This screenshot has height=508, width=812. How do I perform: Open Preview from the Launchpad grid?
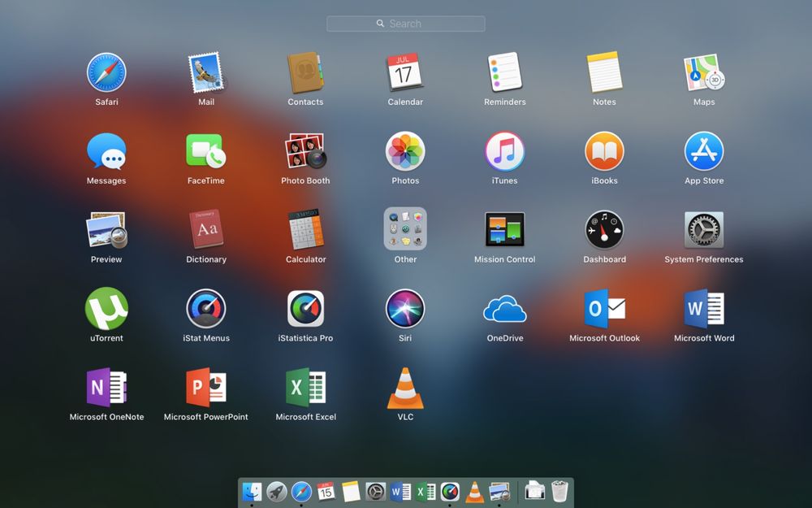tap(106, 230)
